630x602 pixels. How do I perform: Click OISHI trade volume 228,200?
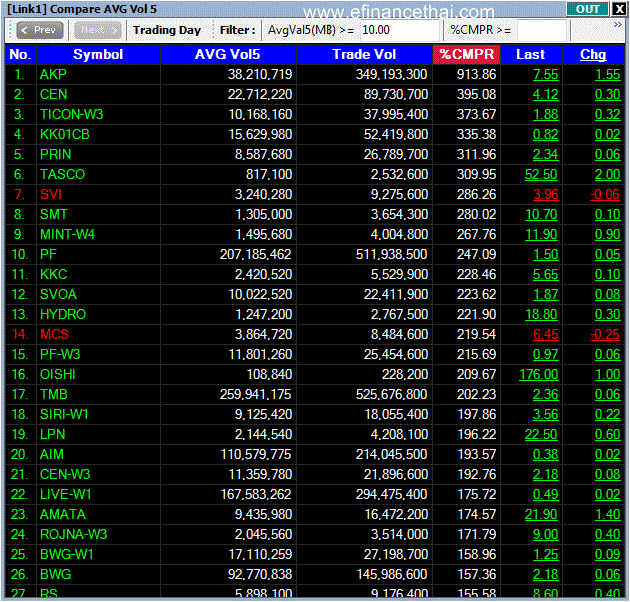click(405, 375)
